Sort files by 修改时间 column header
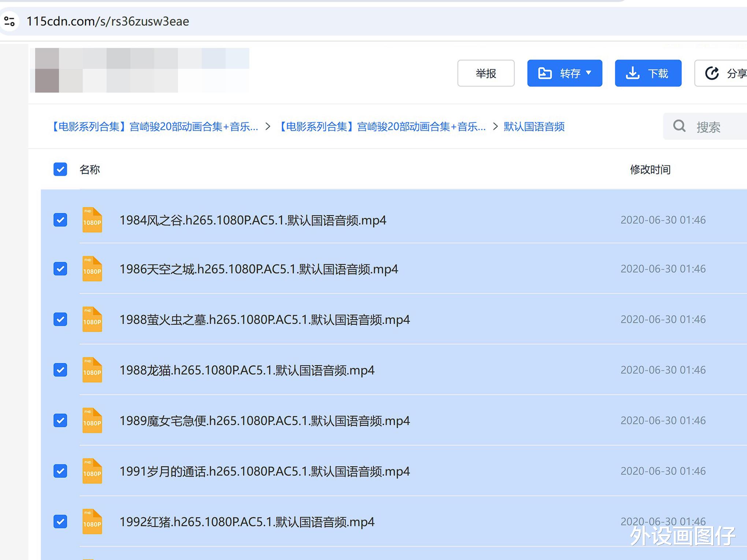This screenshot has height=560, width=747. pyautogui.click(x=650, y=169)
